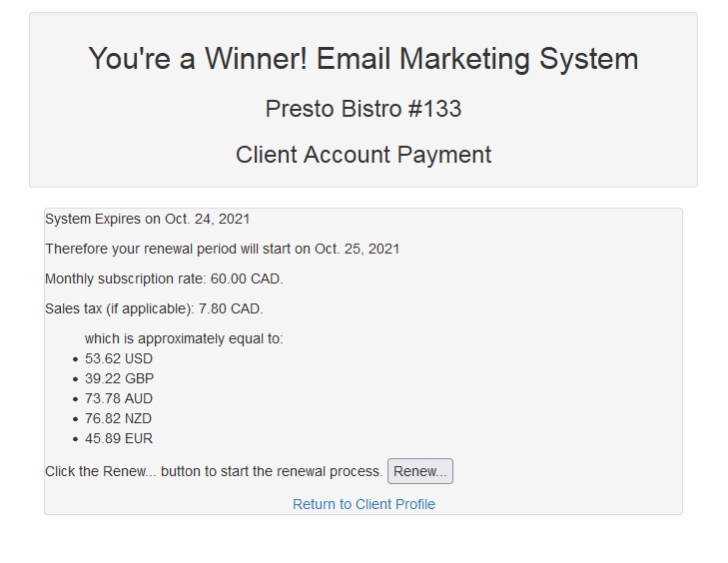Viewport: 728px width, 563px height.
Task: Select the renewal period start date sentence
Action: [222, 249]
